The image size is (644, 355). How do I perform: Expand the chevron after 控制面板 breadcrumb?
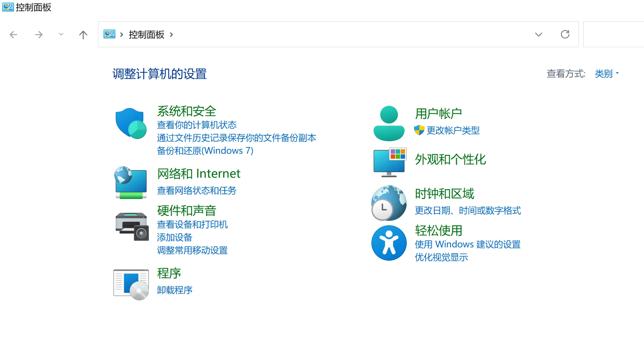[171, 35]
